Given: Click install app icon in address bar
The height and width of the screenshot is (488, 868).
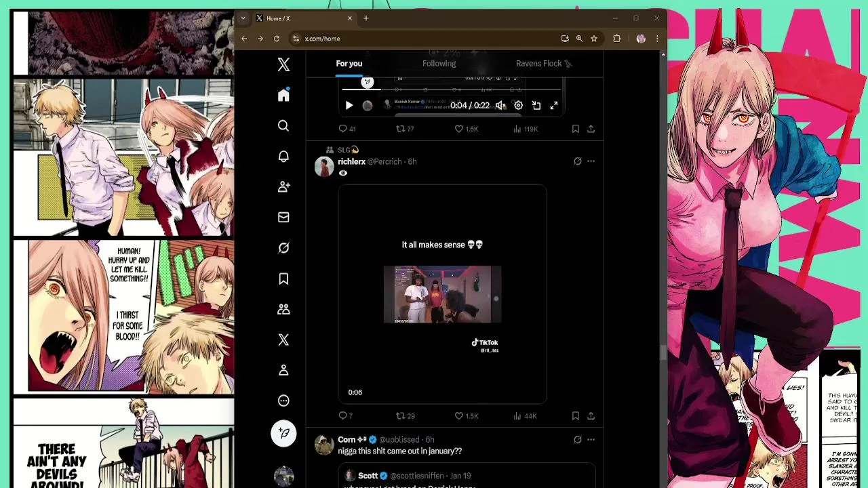Looking at the screenshot, I should pos(565,39).
